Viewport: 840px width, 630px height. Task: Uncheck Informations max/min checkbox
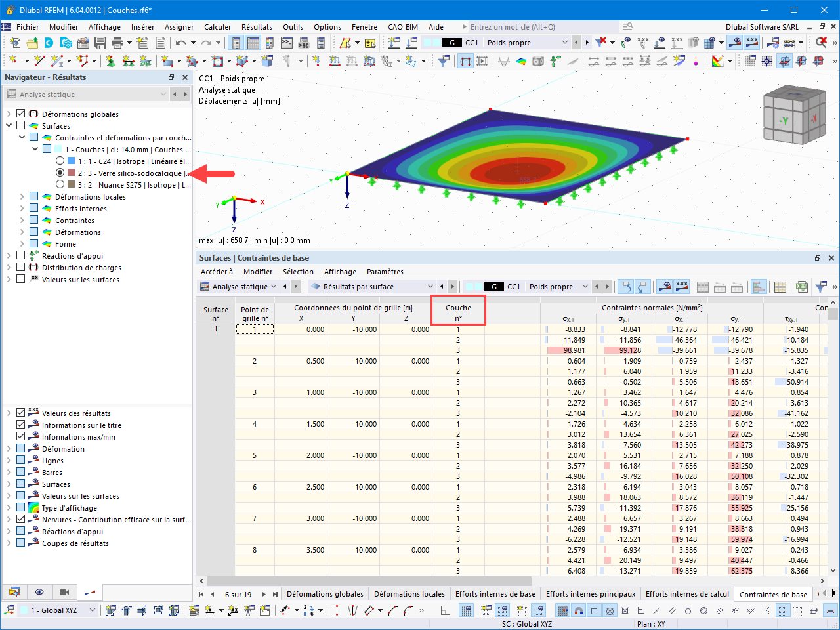pos(21,437)
